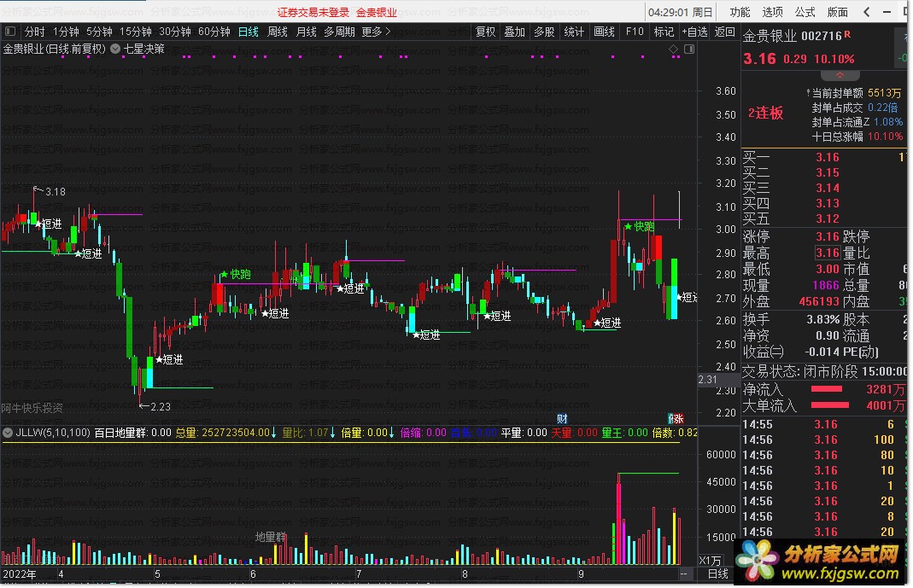
Task: Switch chart to 30分钟 period
Action: tap(175, 32)
